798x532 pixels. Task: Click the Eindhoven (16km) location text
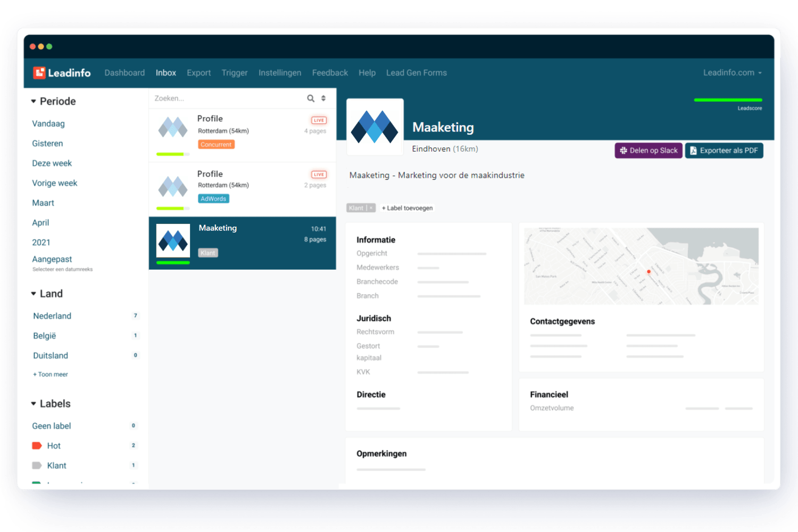pos(445,149)
